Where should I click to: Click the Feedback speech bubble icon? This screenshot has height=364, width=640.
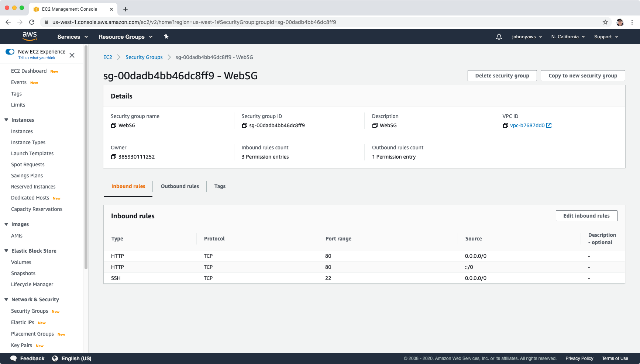(x=14, y=358)
